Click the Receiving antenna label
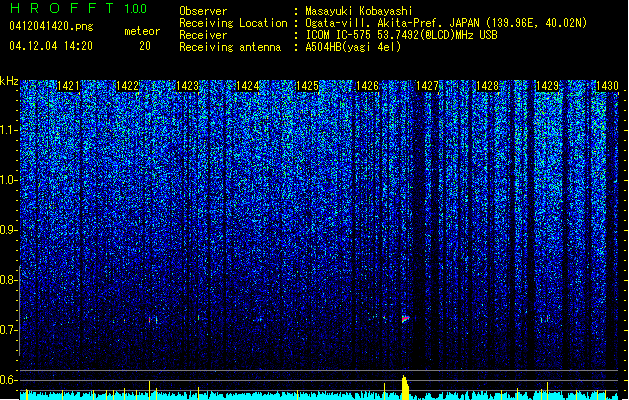Viewport: 629px width, 400px height. 230,47
